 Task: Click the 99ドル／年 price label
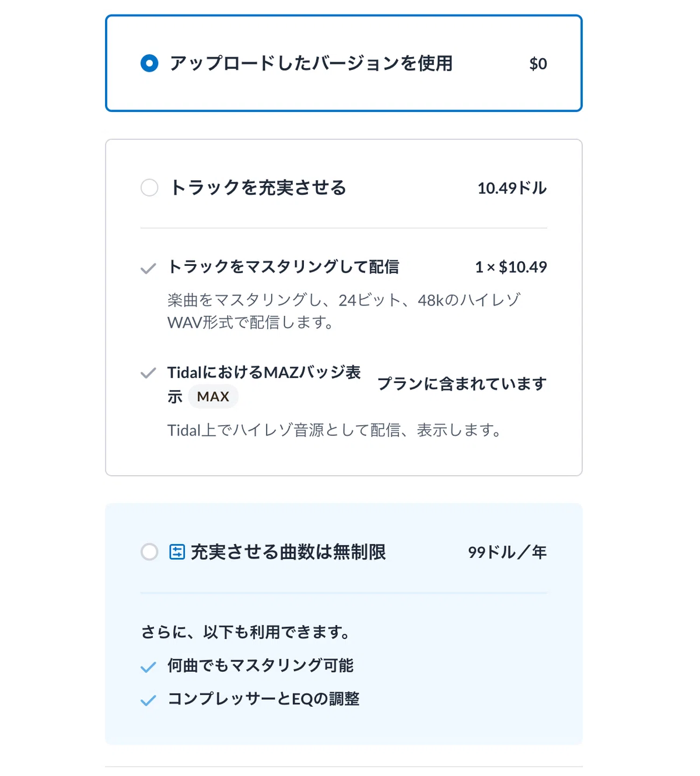click(508, 552)
